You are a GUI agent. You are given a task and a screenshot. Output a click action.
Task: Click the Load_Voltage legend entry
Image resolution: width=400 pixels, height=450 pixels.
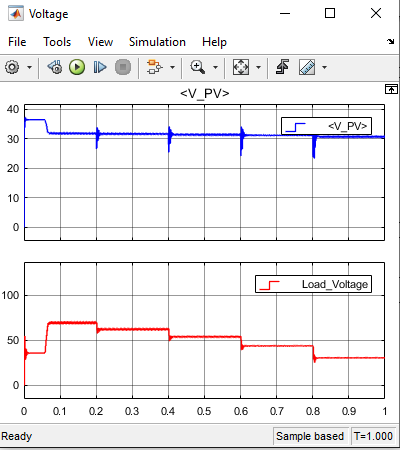[x=313, y=284]
